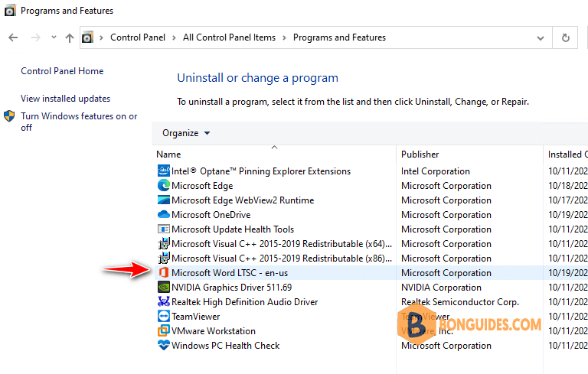
Task: Click All Control Panel Items breadcrumb
Action: click(229, 37)
